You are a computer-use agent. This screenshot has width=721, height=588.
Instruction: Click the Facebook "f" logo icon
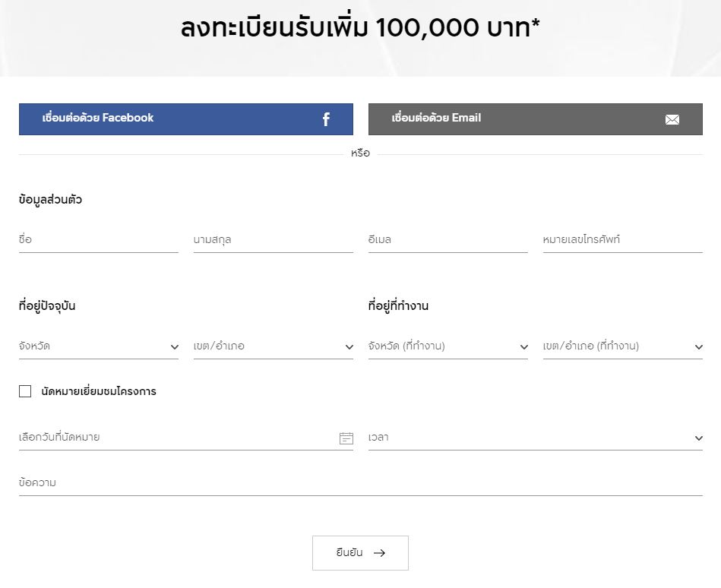point(326,119)
